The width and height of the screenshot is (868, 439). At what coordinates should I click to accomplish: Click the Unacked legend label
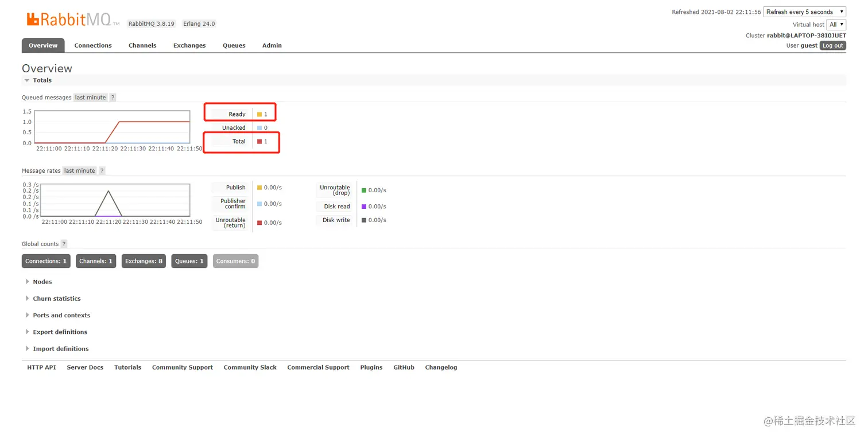[234, 128]
